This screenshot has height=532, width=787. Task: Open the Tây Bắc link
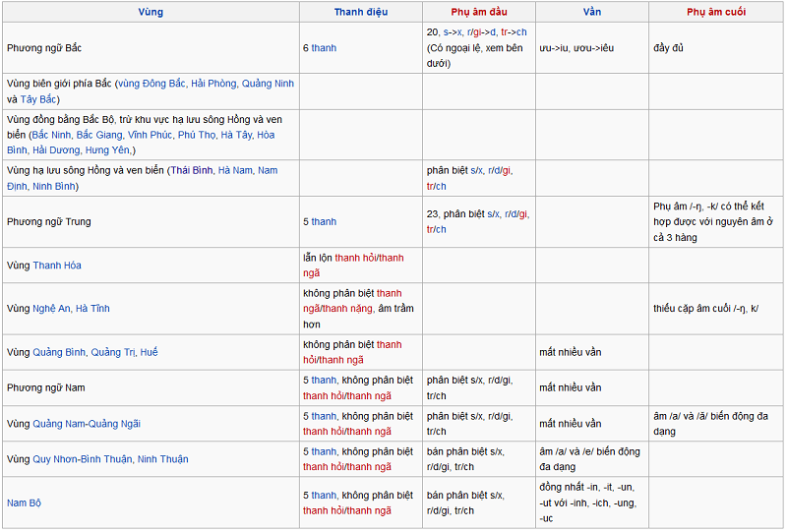click(x=38, y=99)
